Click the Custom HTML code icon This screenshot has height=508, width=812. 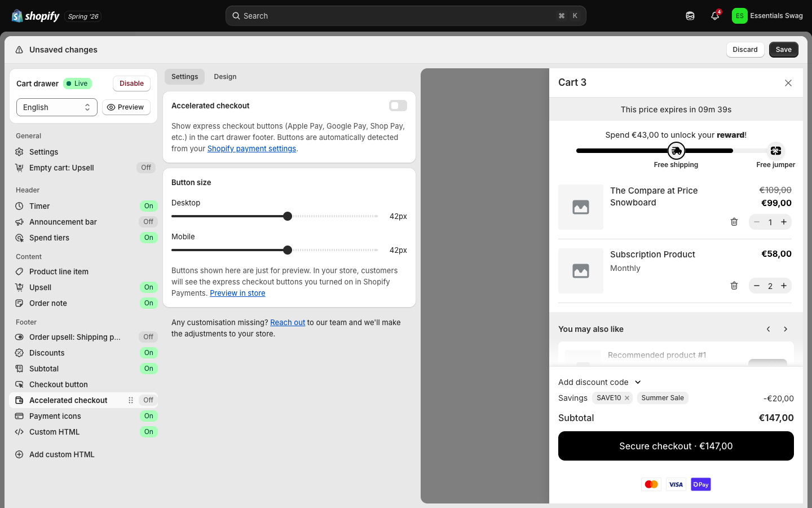19,432
